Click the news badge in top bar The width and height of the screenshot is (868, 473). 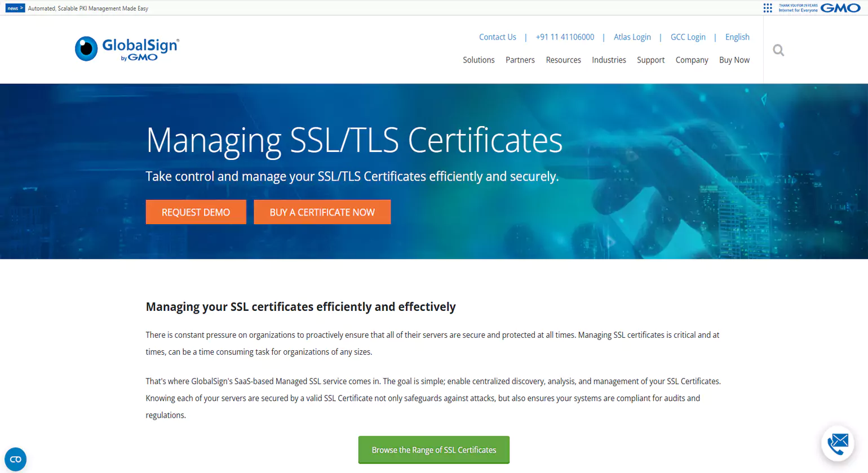coord(15,8)
